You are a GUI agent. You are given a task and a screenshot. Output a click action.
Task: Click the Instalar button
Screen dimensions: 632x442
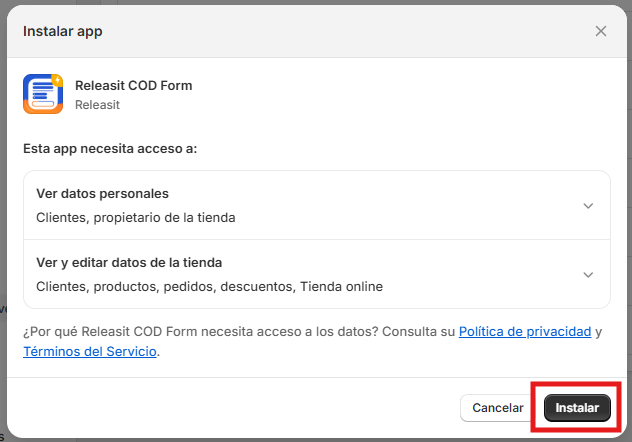pos(577,408)
